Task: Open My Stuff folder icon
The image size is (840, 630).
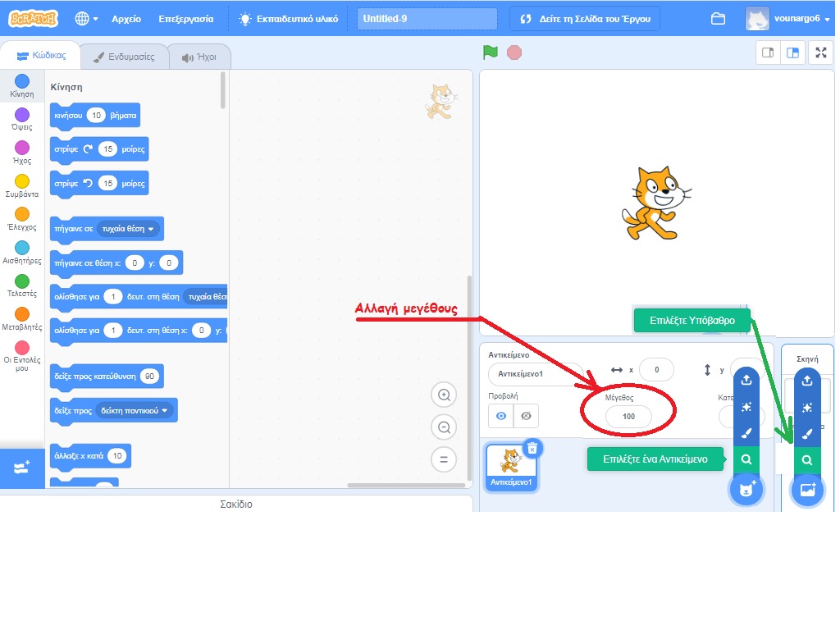Action: (718, 18)
